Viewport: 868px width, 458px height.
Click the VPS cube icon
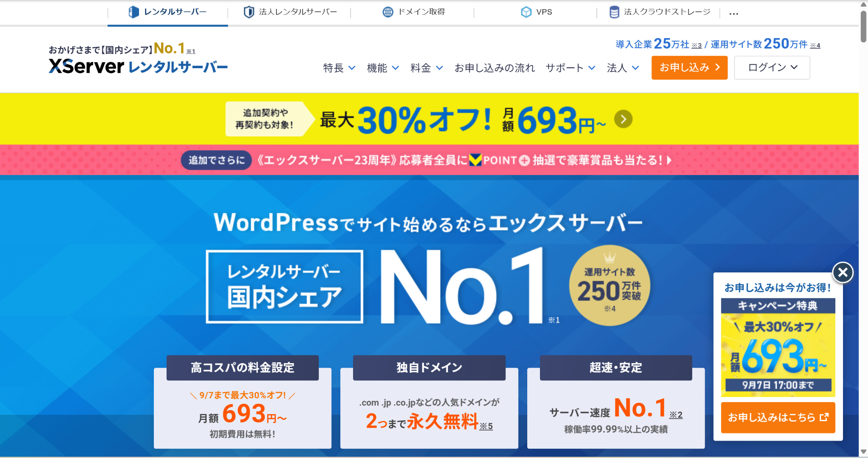pyautogui.click(x=526, y=12)
